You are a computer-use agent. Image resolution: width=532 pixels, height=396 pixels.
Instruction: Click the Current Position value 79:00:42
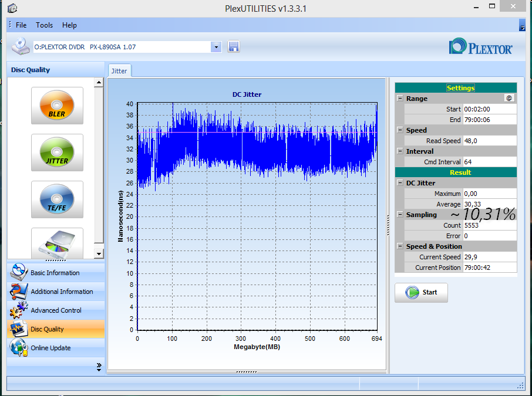pos(490,267)
